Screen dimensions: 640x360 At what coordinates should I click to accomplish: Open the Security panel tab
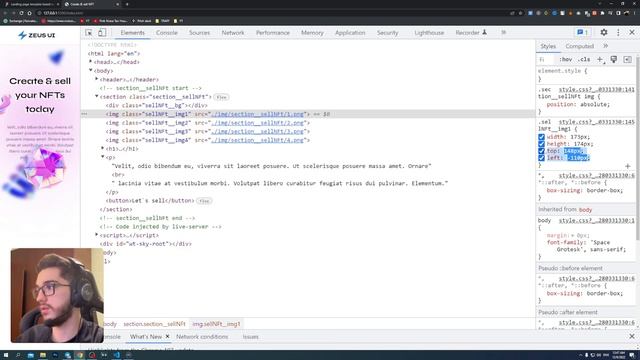(x=387, y=33)
